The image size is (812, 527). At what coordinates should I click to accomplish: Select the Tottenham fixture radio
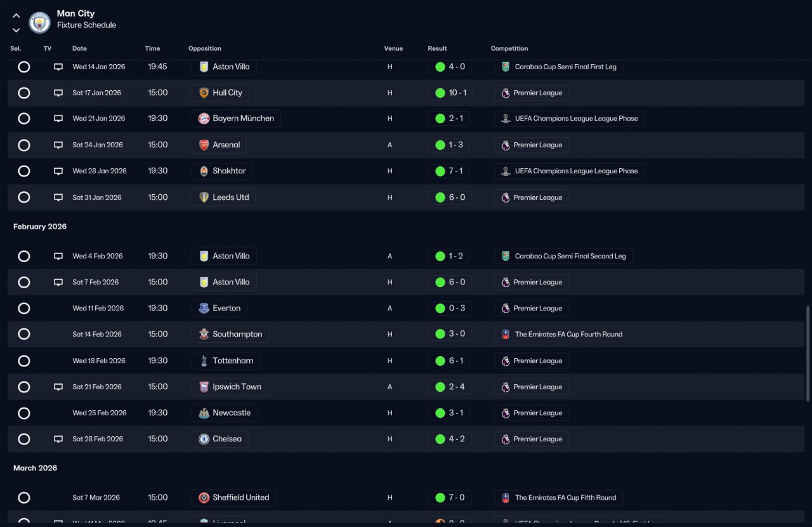coord(24,361)
